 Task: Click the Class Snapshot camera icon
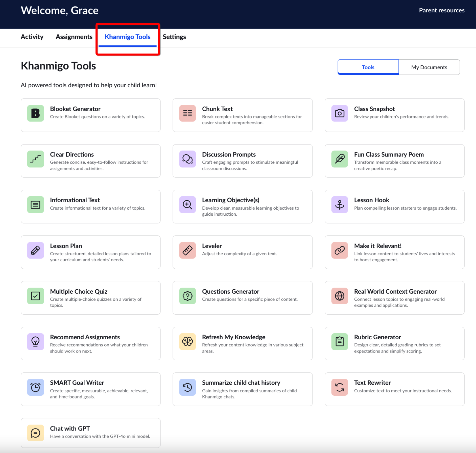[340, 113]
